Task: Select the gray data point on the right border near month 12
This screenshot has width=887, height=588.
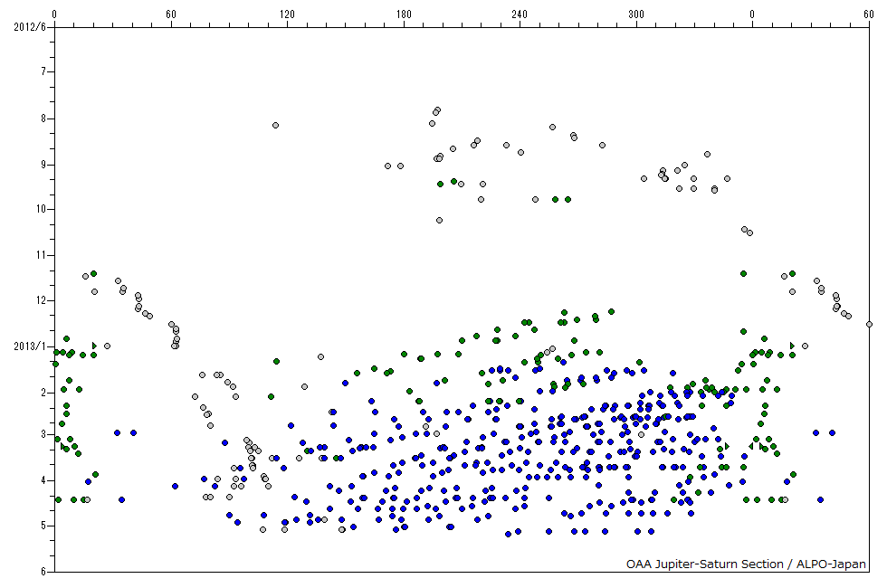Action: [x=869, y=325]
